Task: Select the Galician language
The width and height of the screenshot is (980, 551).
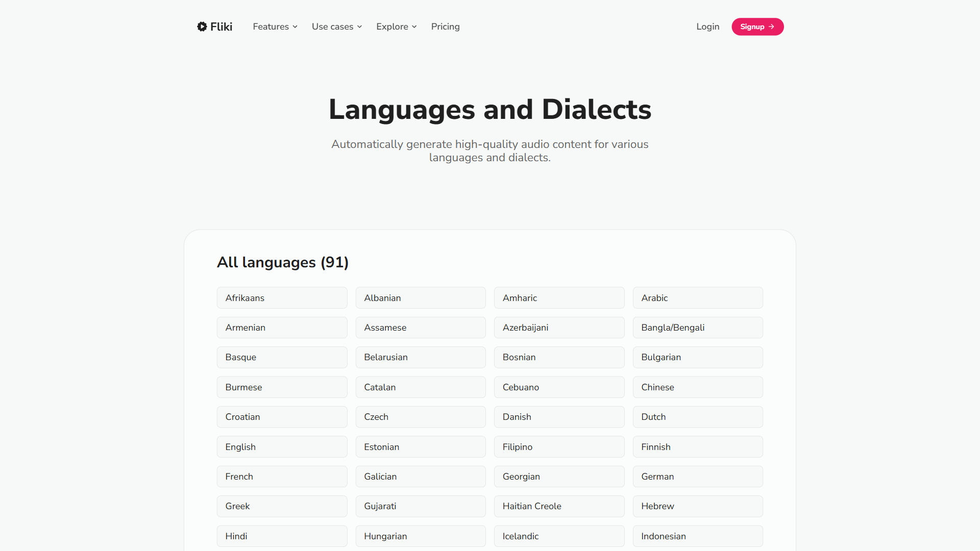Action: point(421,477)
